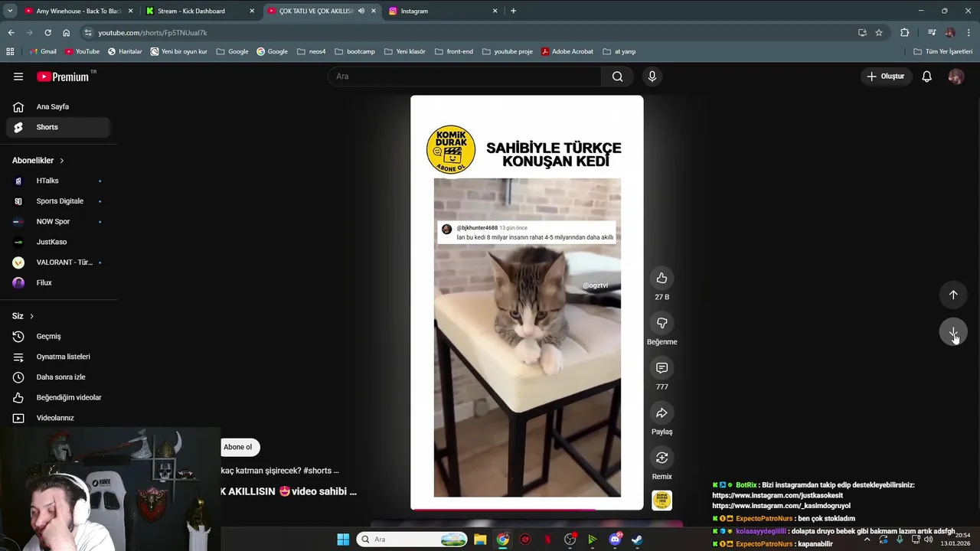Image resolution: width=980 pixels, height=551 pixels.
Task: Open the Filux subscription
Action: coord(58,282)
